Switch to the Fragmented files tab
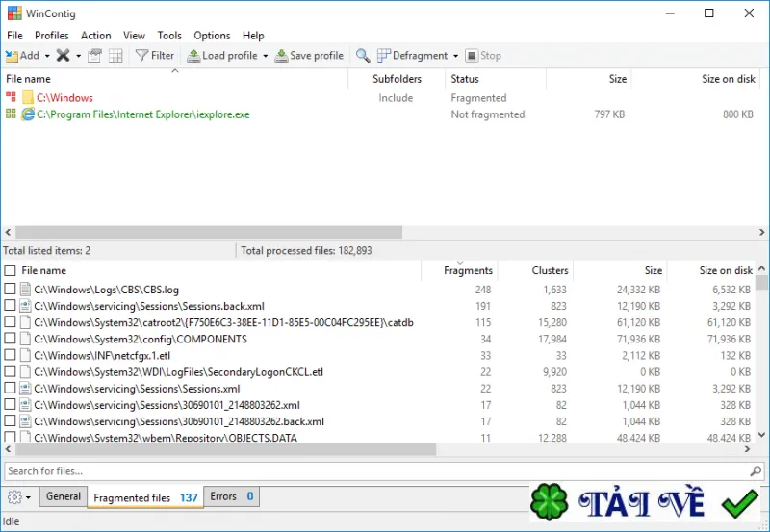 [145, 497]
